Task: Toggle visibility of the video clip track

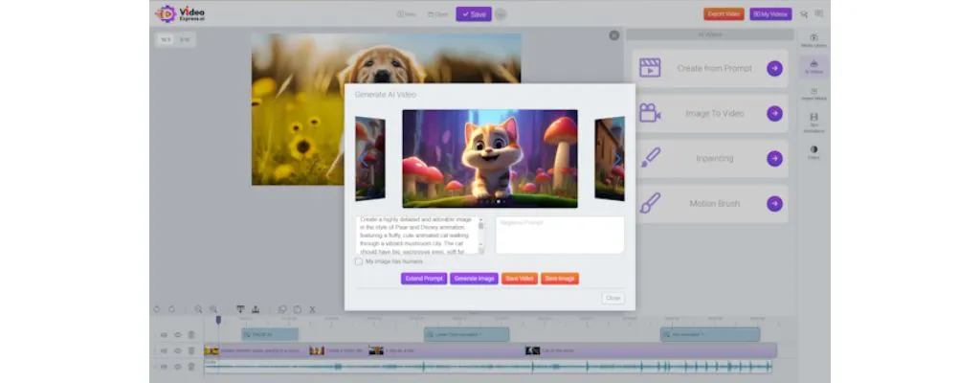Action: point(177,350)
